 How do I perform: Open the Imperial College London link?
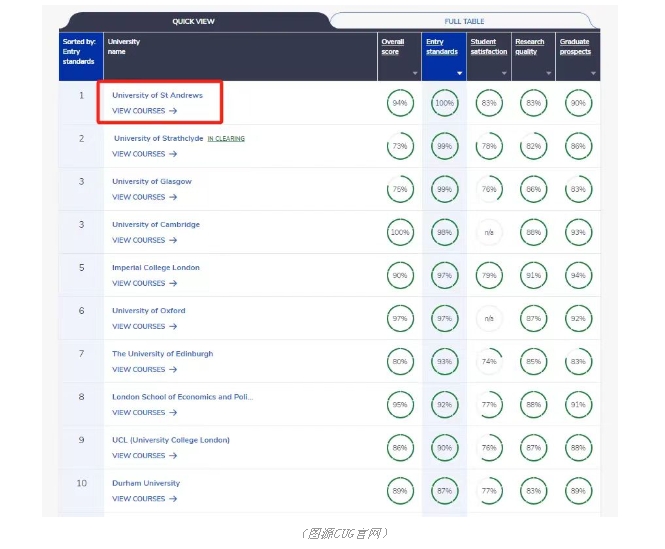(x=156, y=268)
